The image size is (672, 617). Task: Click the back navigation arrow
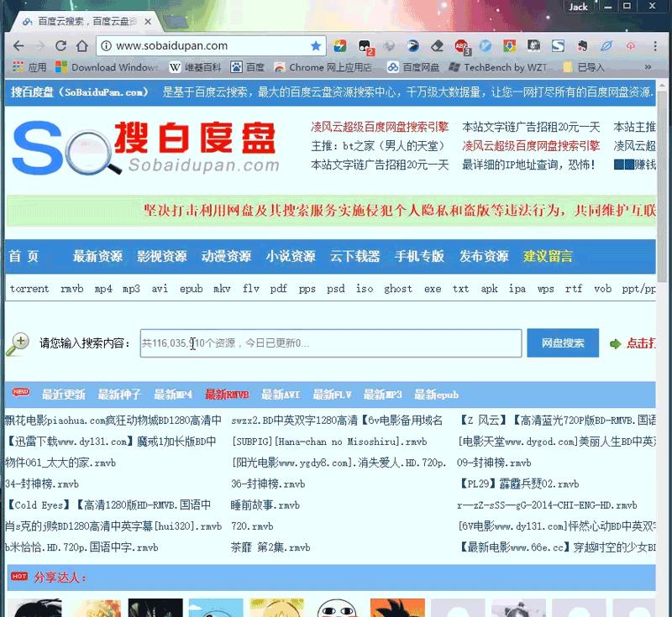point(18,46)
